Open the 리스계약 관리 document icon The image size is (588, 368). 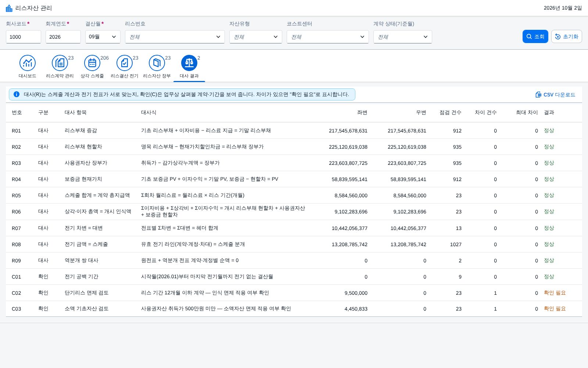pyautogui.click(x=60, y=63)
